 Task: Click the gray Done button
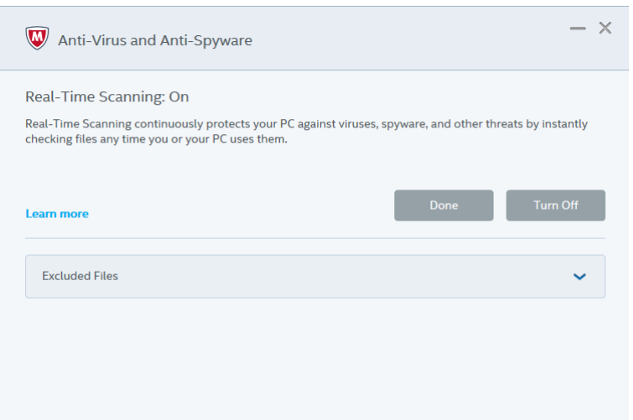point(444,205)
